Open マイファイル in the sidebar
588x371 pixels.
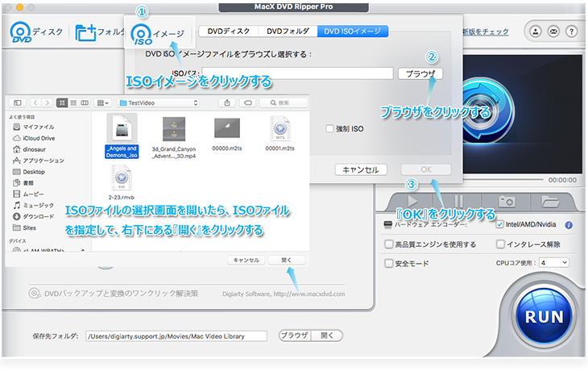pyautogui.click(x=33, y=127)
